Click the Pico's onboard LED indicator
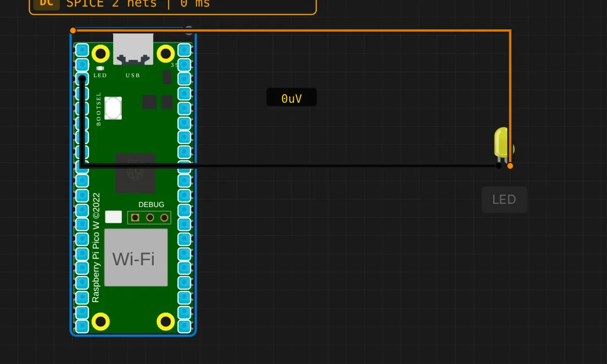The height and width of the screenshot is (364, 607). (x=100, y=68)
